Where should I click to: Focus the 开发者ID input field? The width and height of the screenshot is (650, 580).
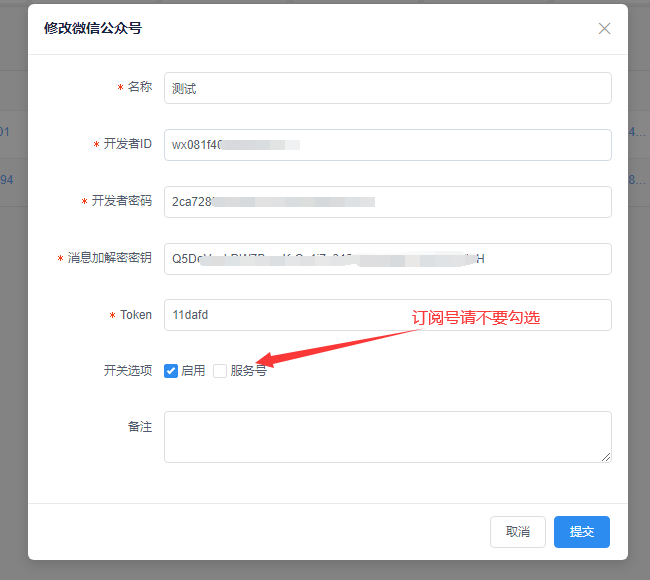[x=388, y=145]
